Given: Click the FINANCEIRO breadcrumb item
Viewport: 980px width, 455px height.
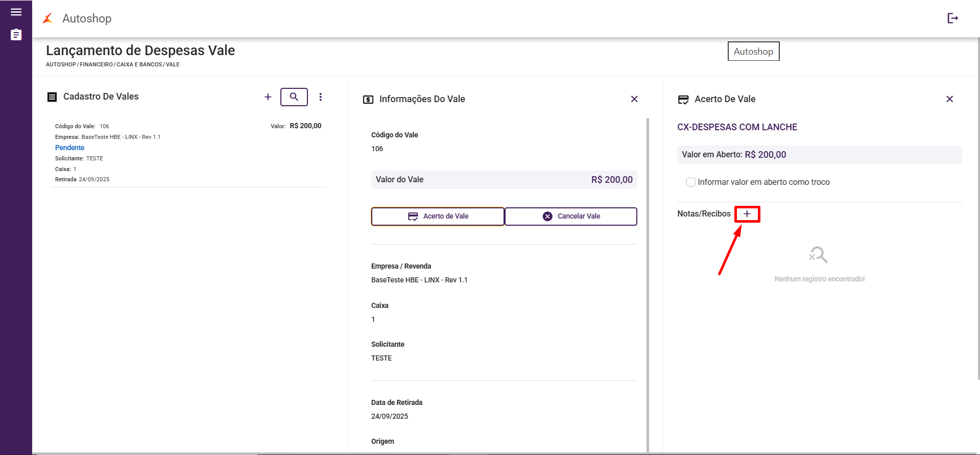Looking at the screenshot, I should (x=96, y=65).
